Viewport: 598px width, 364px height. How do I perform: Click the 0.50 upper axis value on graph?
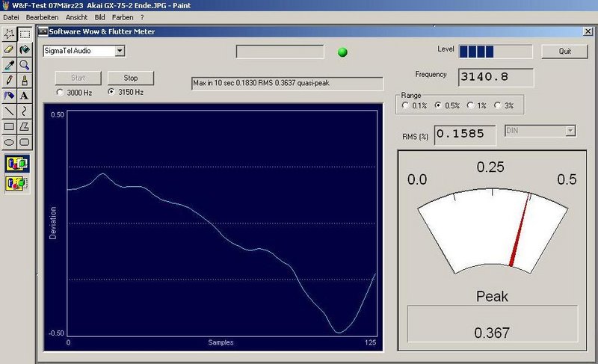58,114
